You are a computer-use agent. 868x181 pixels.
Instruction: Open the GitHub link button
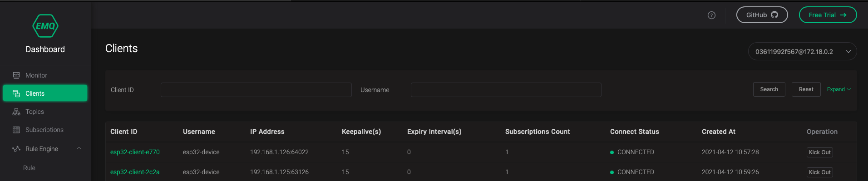(x=762, y=15)
